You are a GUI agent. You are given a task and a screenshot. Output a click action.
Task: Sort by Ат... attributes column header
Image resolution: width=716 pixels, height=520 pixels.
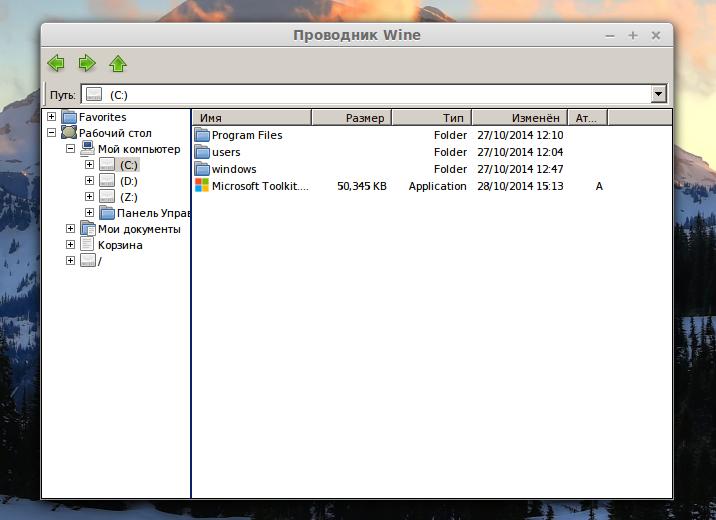pos(587,117)
